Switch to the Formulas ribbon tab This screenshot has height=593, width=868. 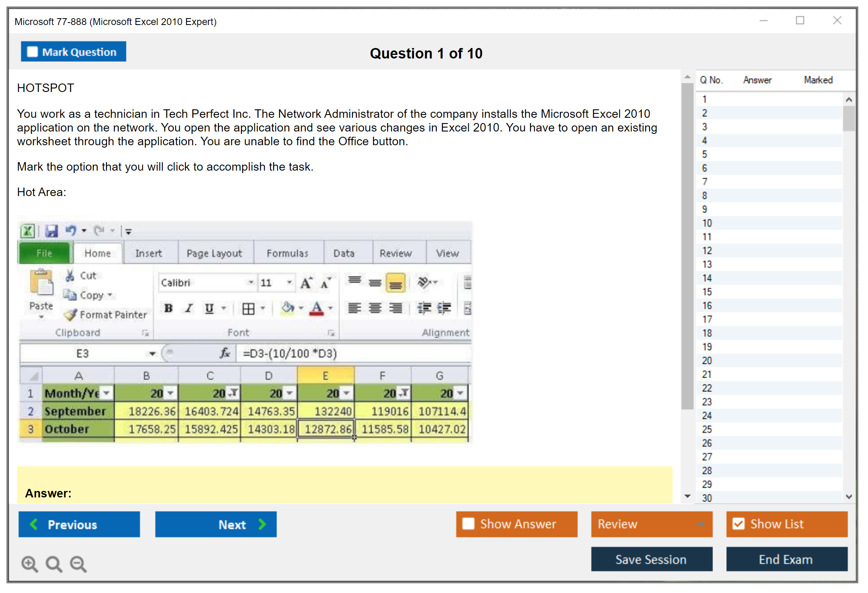click(287, 253)
